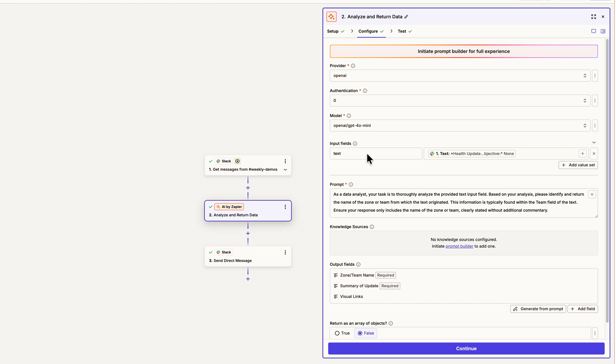Switch to the Test tab
Screen dimensions: 615x364
[x=402, y=31]
